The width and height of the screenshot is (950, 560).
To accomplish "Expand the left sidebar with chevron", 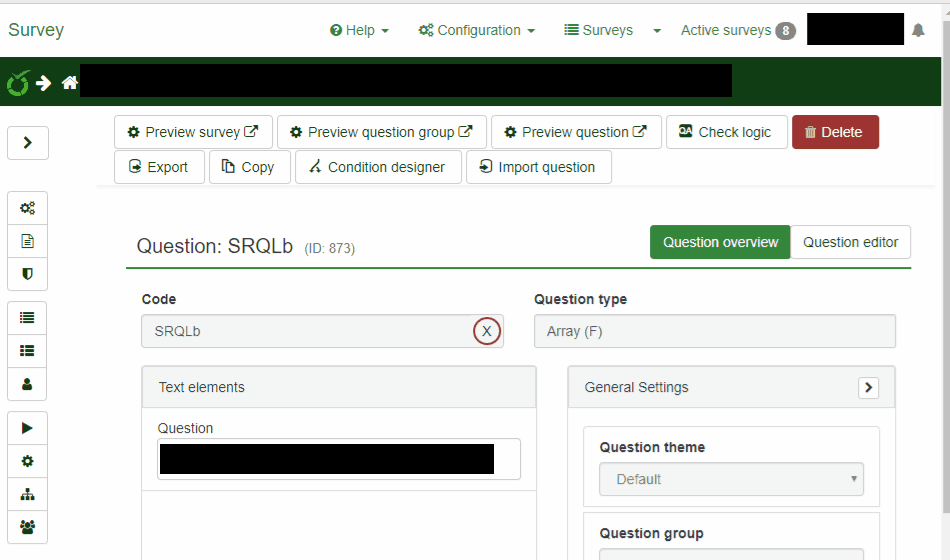I will click(x=28, y=143).
